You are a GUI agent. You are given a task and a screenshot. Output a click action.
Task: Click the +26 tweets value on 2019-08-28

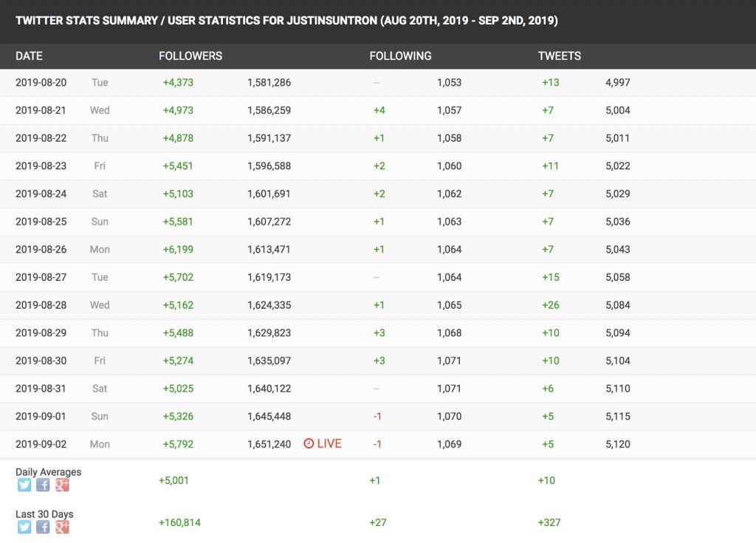click(551, 305)
